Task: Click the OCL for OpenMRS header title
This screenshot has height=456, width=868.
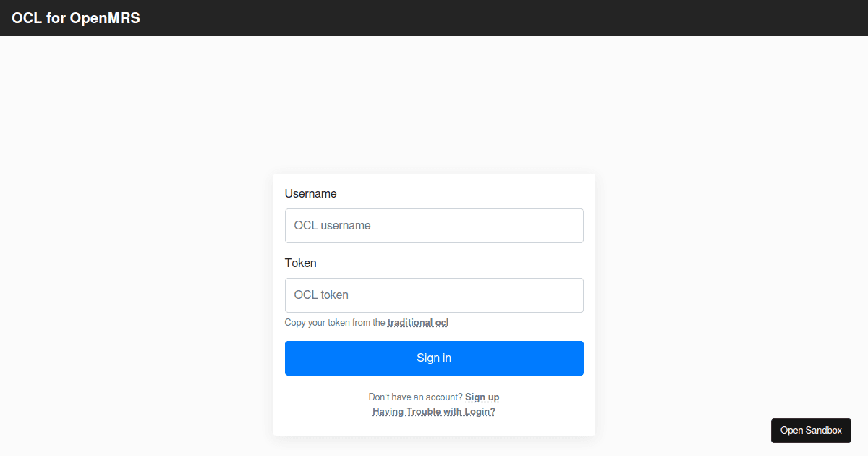Action: [76, 19]
